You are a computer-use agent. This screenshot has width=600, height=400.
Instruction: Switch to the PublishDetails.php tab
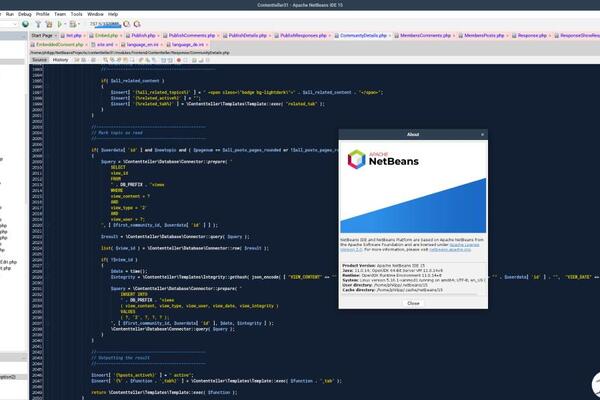[x=248, y=36]
